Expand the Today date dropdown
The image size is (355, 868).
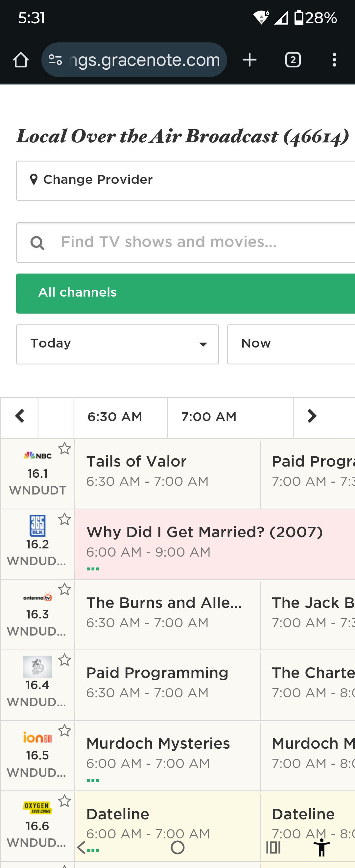point(117,344)
